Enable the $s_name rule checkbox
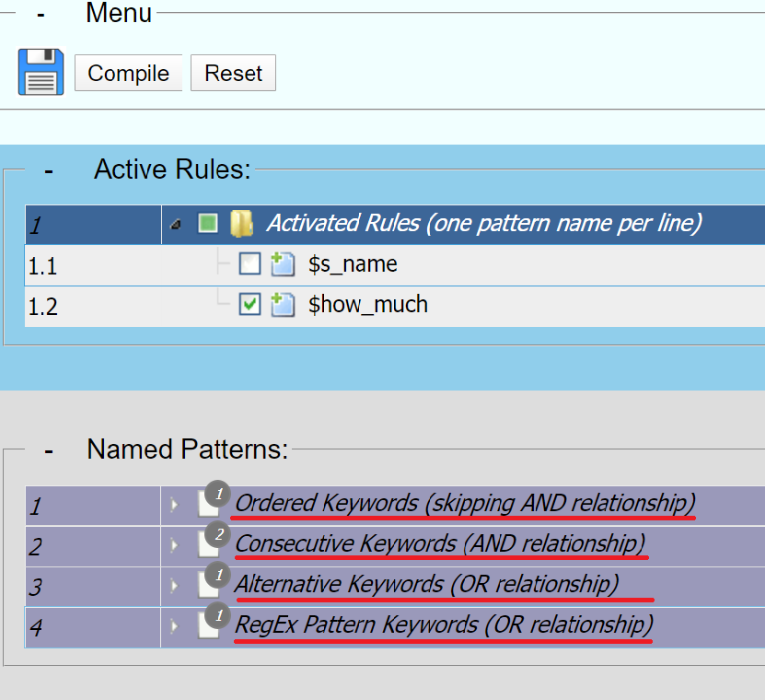 click(x=249, y=264)
